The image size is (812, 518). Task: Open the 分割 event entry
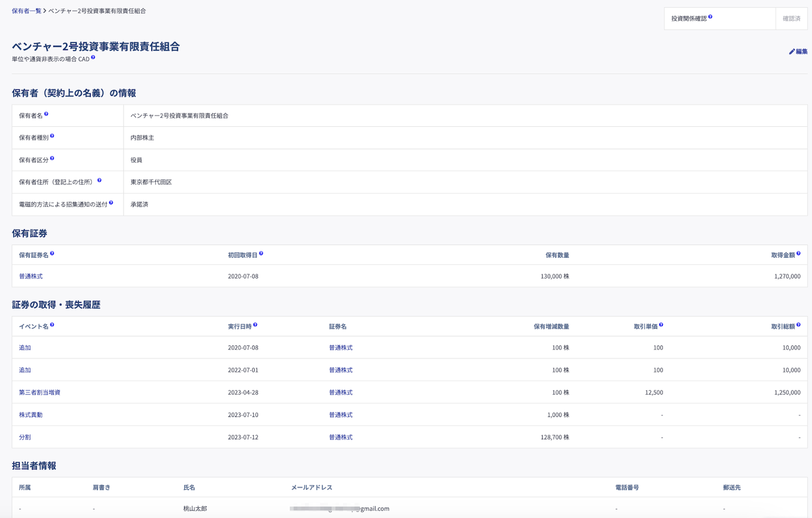[25, 437]
